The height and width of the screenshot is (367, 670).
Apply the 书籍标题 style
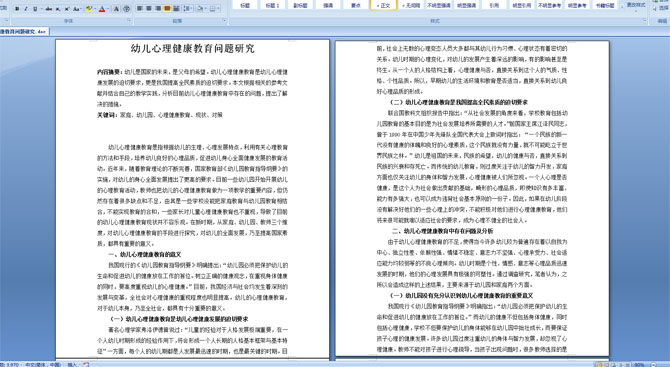605,5
